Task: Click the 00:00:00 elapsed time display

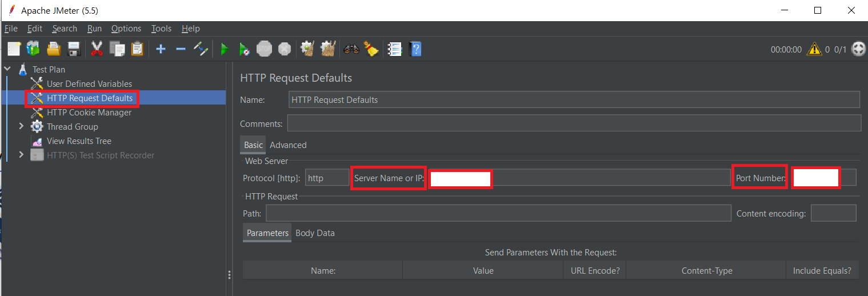Action: point(786,50)
